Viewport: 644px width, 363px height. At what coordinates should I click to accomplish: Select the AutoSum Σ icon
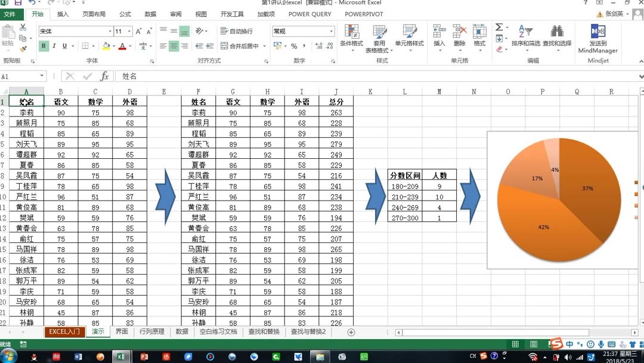coord(499,27)
